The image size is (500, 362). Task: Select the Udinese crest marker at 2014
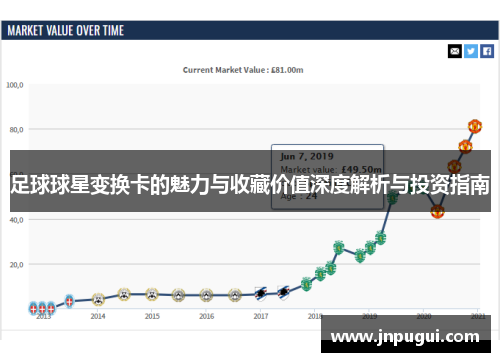coord(98,299)
